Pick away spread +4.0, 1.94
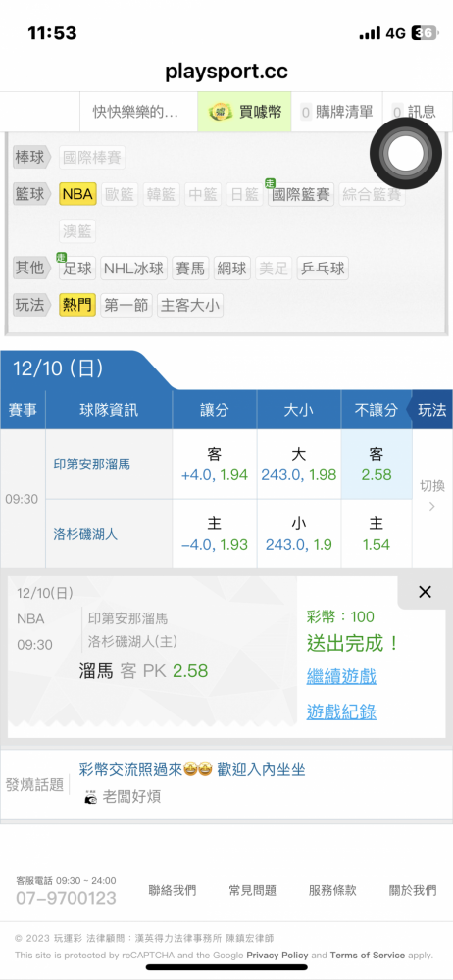This screenshot has height=980, width=453. (x=215, y=464)
